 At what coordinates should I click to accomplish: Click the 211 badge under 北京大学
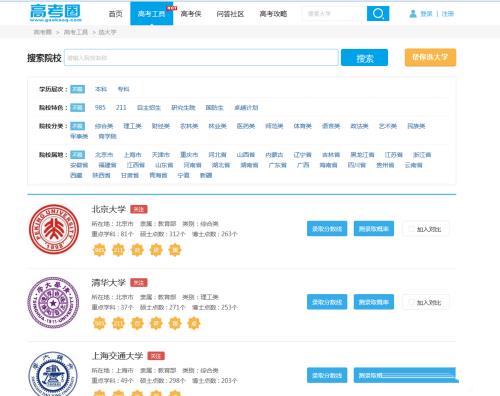(118, 250)
